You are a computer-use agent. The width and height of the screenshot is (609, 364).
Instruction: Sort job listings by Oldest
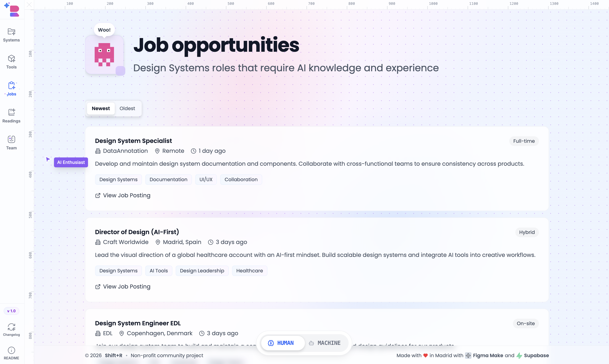(x=127, y=108)
